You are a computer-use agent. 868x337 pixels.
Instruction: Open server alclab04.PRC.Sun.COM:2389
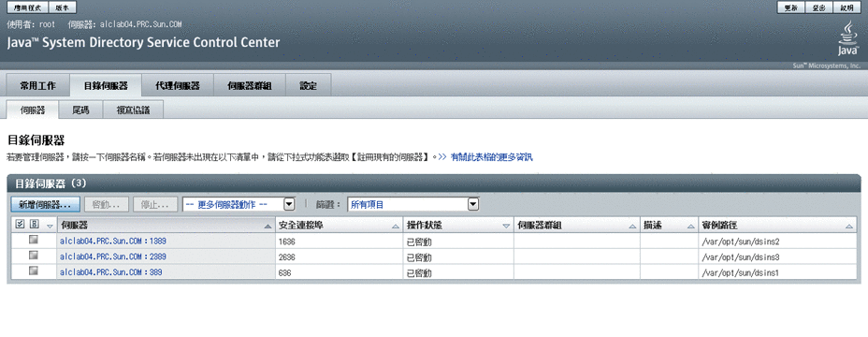pyautogui.click(x=113, y=256)
